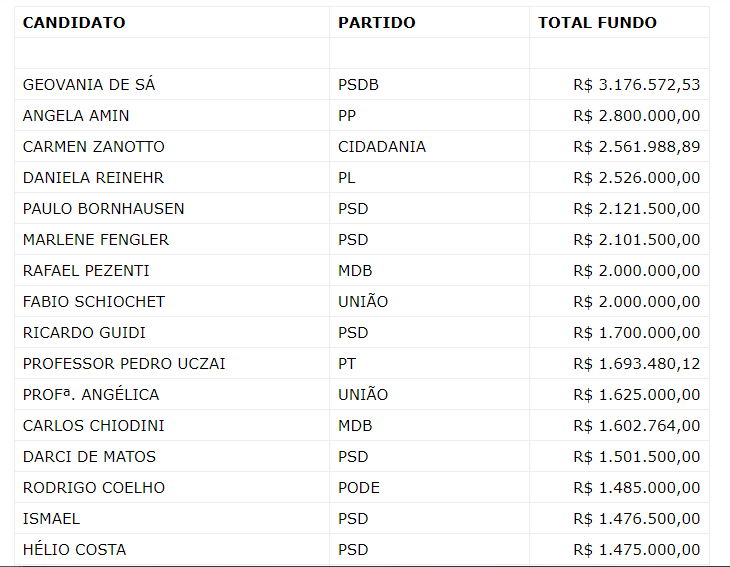Select the PROFESSOR PEDRO UCZAI cell
Image resolution: width=730 pixels, height=567 pixels.
pyautogui.click(x=124, y=364)
